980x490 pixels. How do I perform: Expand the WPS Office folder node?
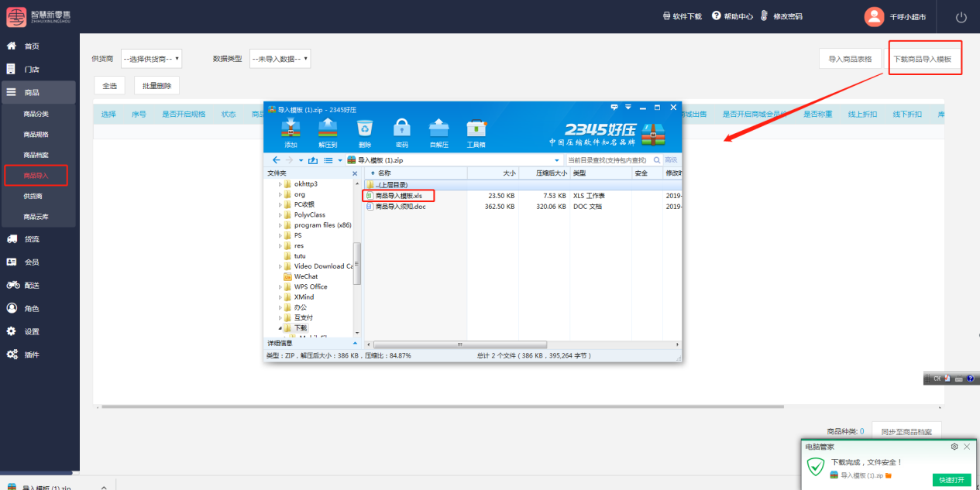point(280,286)
